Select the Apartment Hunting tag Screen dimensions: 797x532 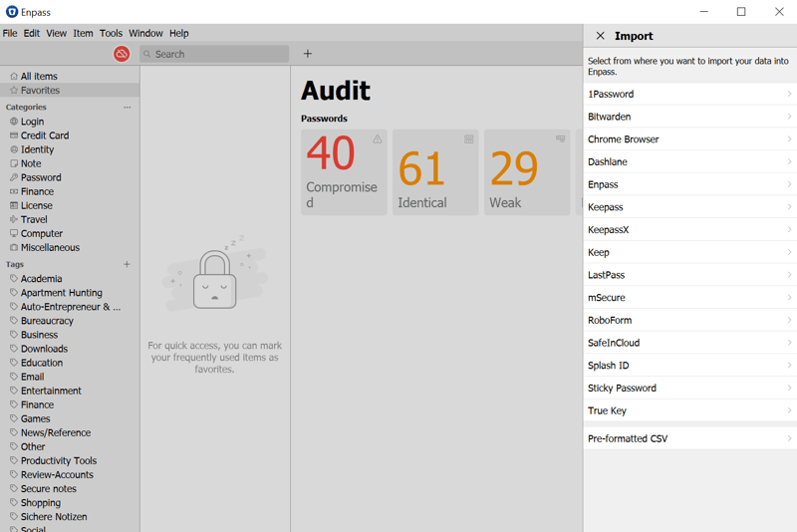click(x=62, y=293)
